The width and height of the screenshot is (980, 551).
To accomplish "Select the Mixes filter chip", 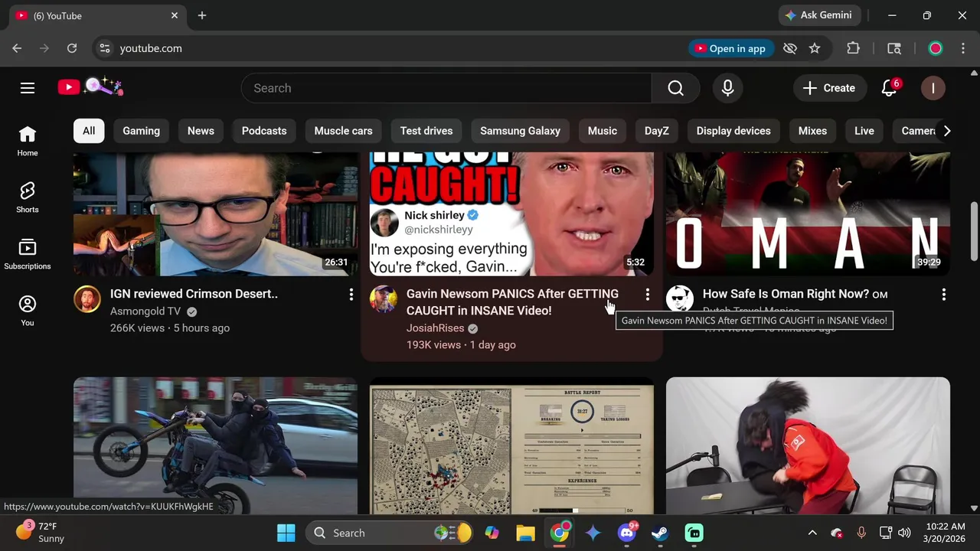I will [x=812, y=131].
